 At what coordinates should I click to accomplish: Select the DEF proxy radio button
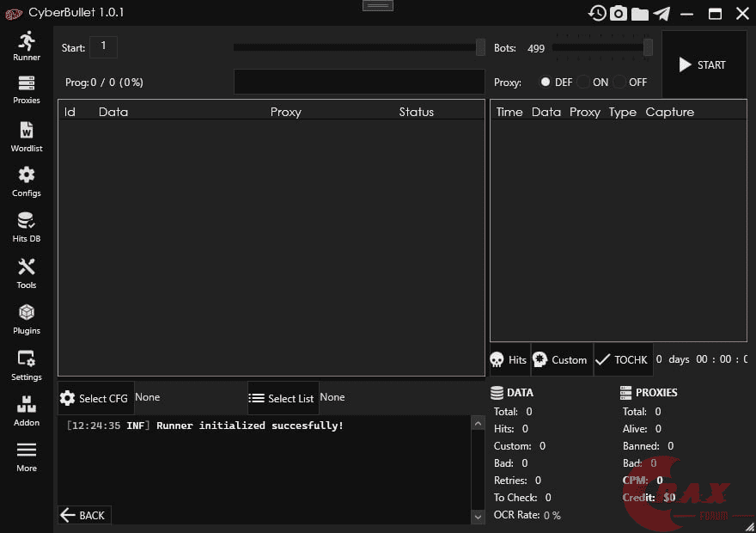point(545,83)
